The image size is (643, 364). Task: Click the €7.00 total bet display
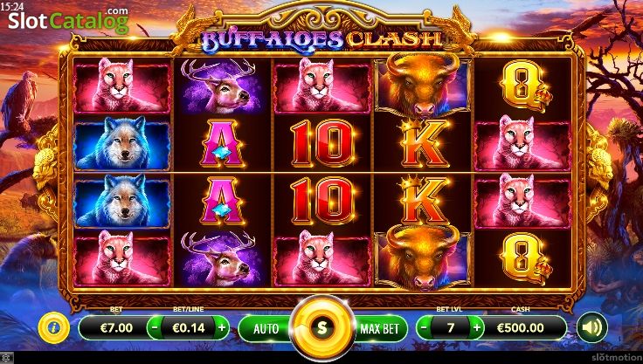click(116, 327)
